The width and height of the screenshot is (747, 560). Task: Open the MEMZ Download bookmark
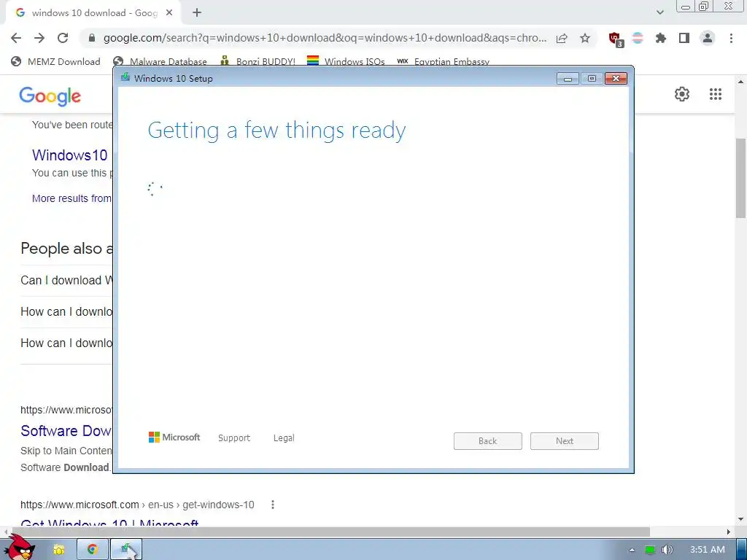click(55, 61)
